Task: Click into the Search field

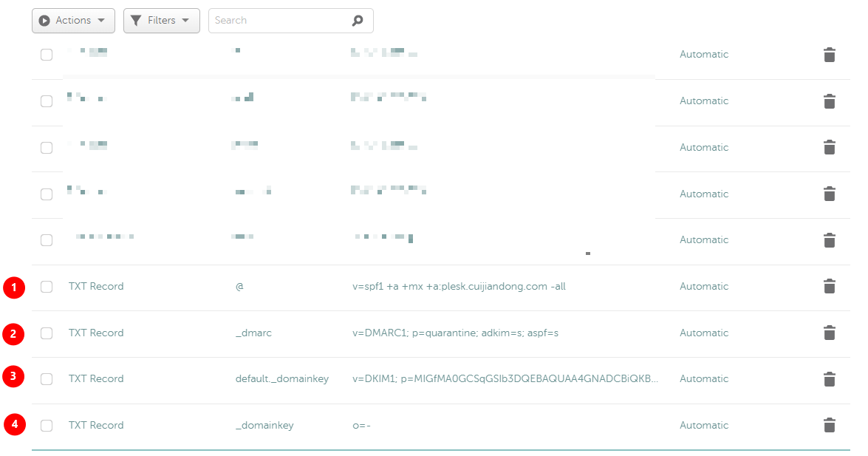Action: click(x=281, y=21)
